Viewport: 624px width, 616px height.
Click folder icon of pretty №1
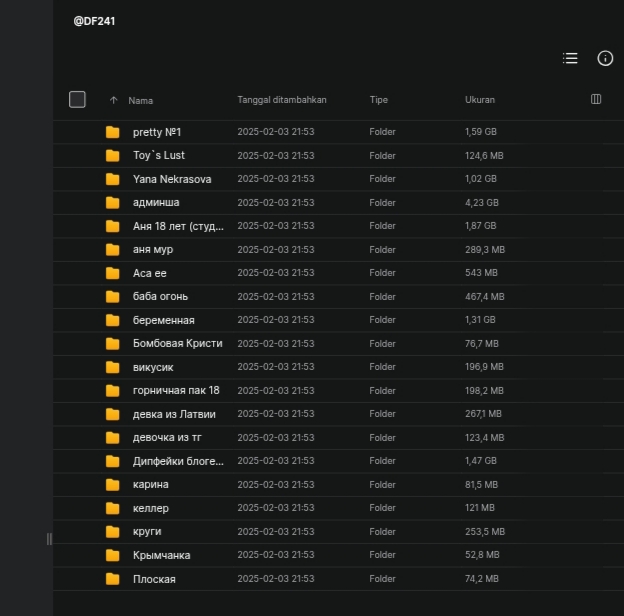113,132
